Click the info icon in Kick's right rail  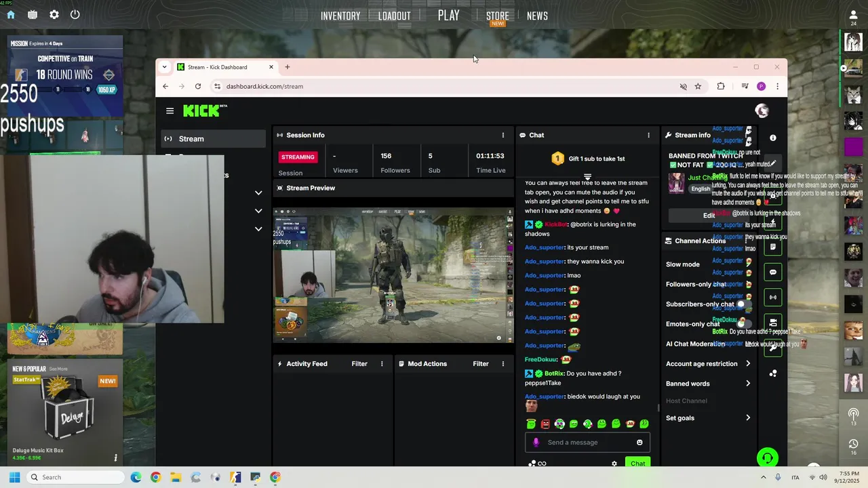(773, 138)
